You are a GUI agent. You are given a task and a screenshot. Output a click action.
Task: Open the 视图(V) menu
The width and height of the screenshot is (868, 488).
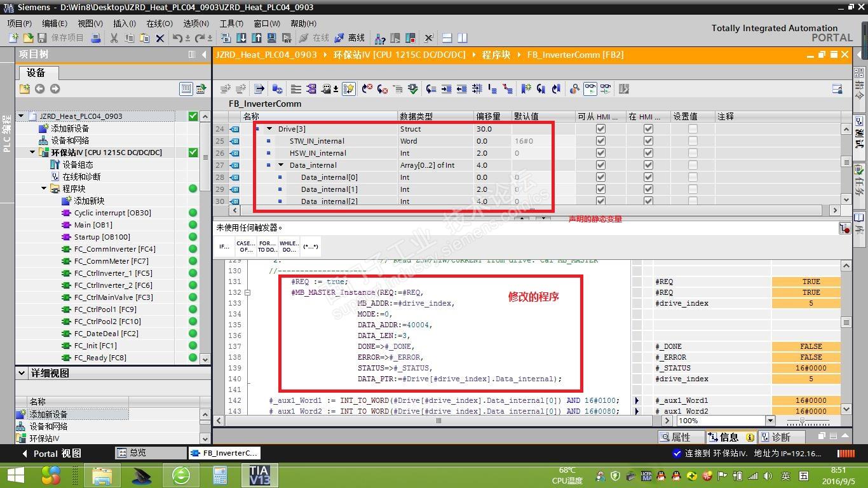click(x=90, y=24)
